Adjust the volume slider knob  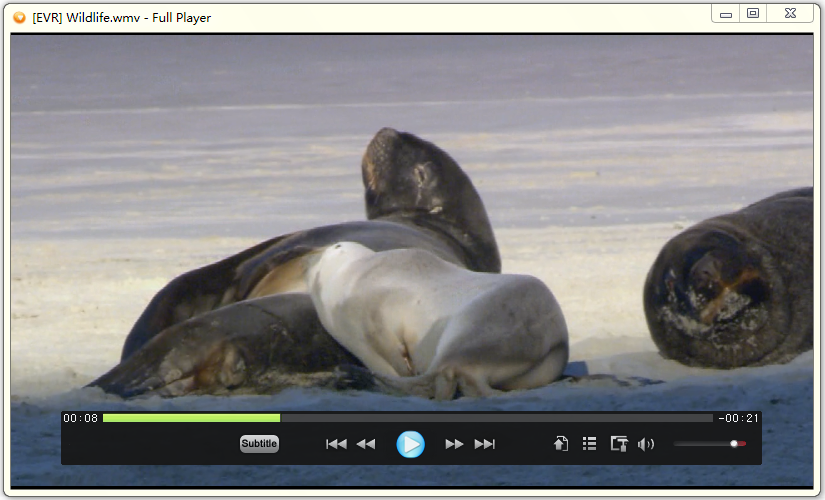pos(734,444)
